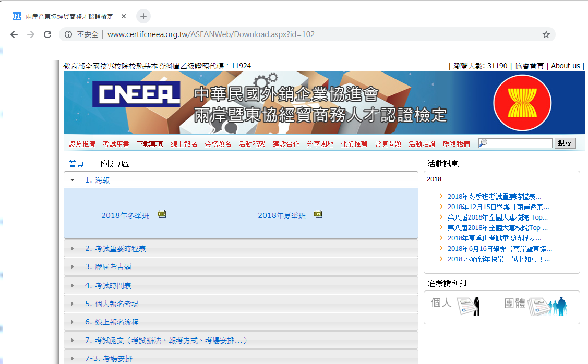
Task: Open JPG icon beside 2018年夏季班
Action: (x=318, y=214)
